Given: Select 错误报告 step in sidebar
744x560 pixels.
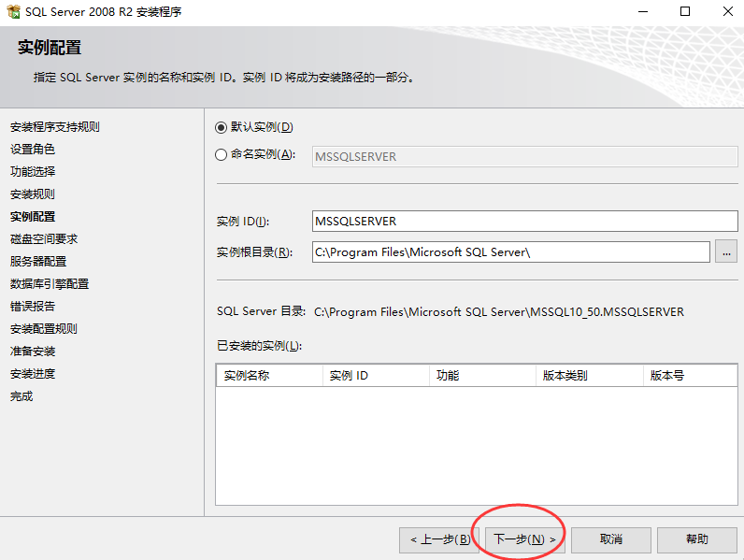Looking at the screenshot, I should (33, 306).
